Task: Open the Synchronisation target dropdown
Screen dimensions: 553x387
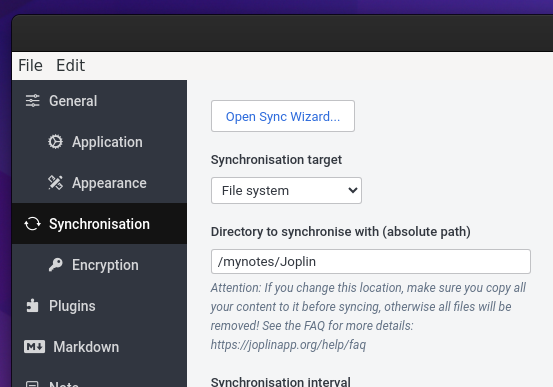Action: [286, 191]
